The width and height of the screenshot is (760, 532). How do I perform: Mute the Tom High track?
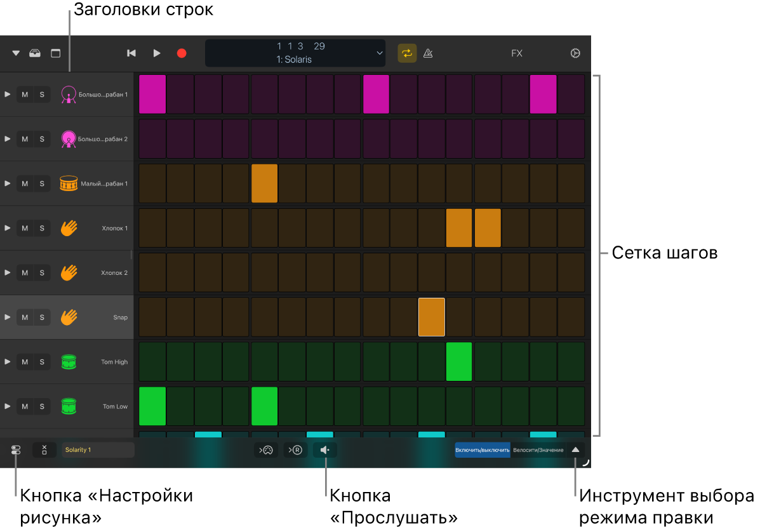point(25,362)
